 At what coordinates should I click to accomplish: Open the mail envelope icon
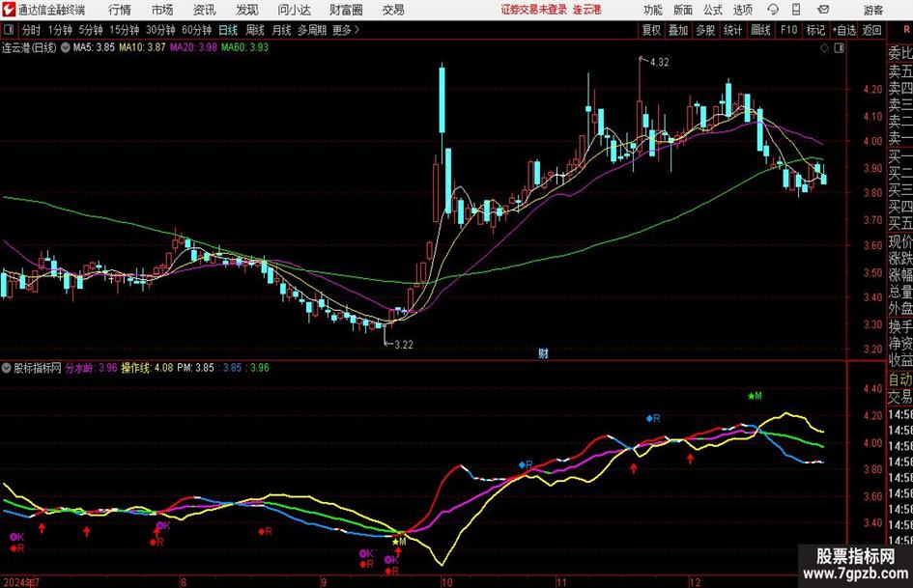823,10
